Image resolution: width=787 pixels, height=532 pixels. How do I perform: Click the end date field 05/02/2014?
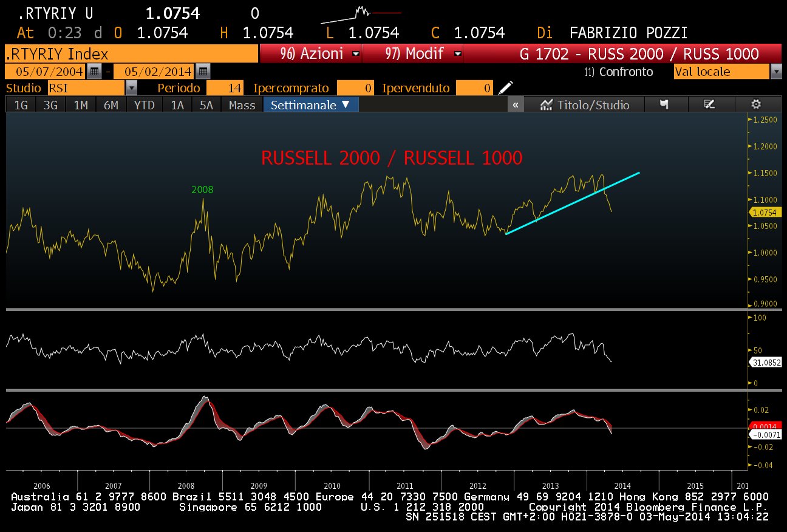[155, 71]
